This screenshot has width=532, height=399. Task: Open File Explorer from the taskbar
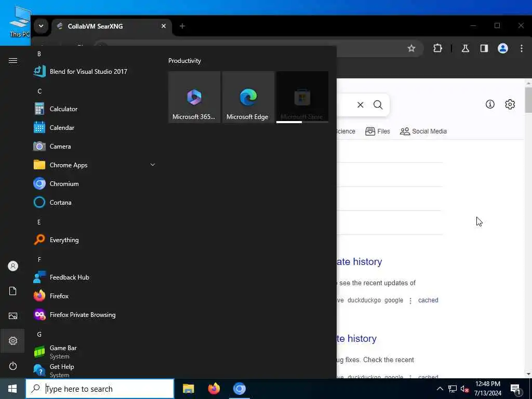(188, 389)
